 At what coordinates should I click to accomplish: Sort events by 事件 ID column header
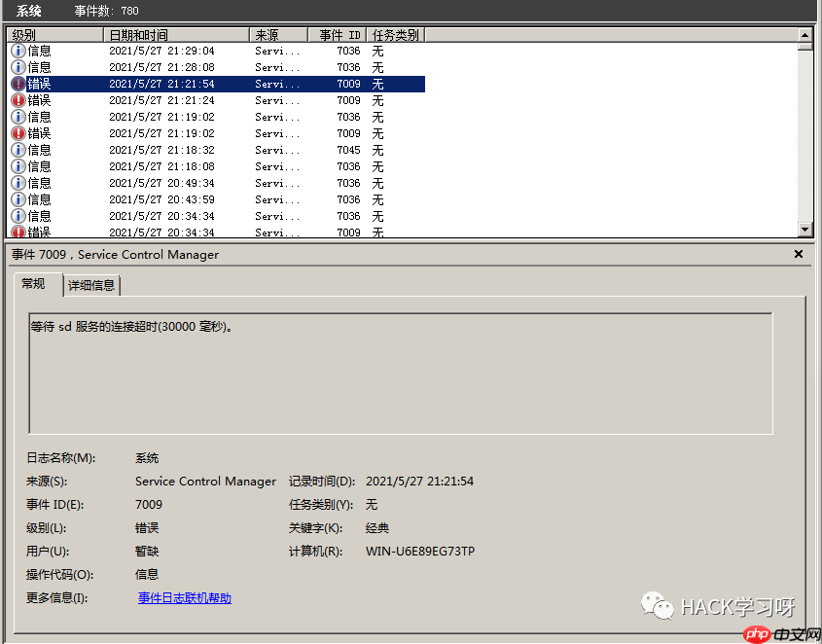tap(338, 35)
